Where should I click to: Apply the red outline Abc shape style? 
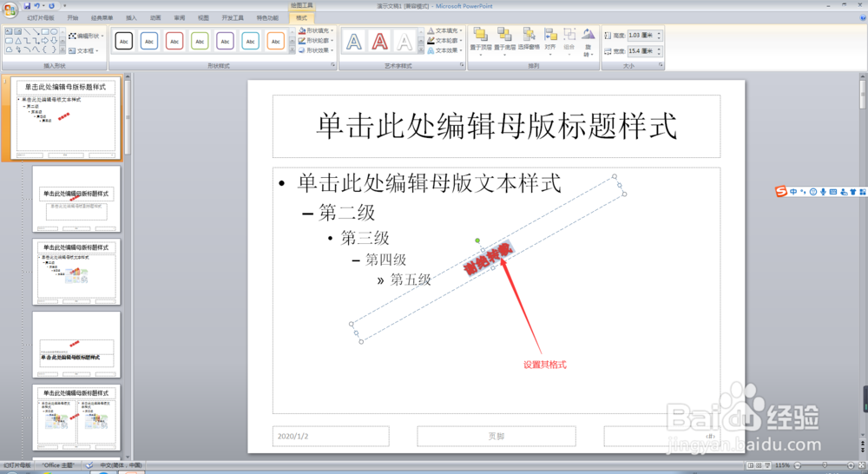coord(174,41)
